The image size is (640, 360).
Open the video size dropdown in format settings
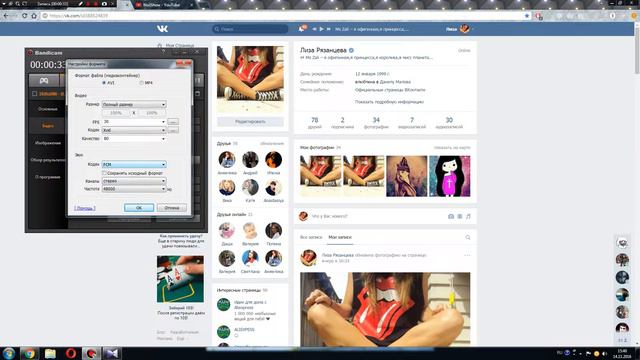point(134,104)
